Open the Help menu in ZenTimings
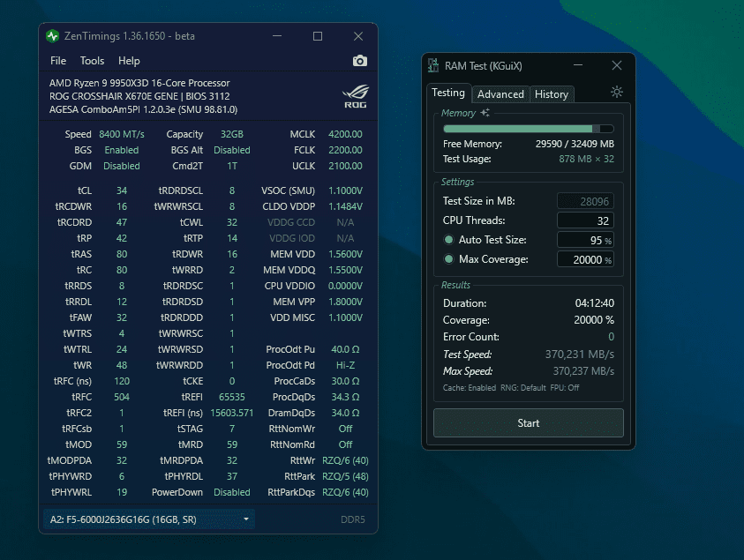744x560 pixels. pyautogui.click(x=129, y=61)
